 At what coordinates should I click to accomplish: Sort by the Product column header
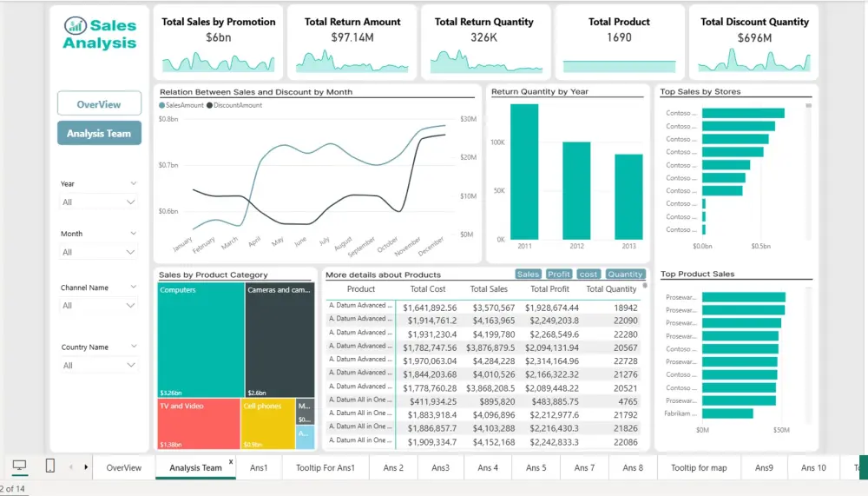pyautogui.click(x=361, y=289)
